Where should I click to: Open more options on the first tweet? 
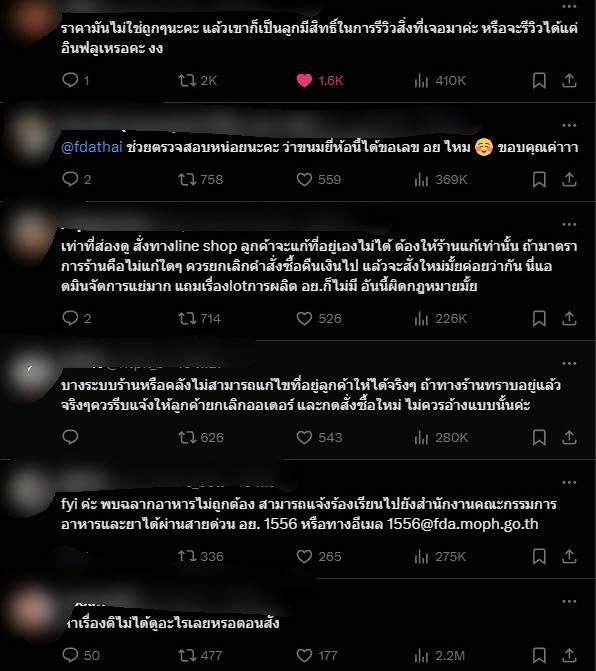point(569,6)
